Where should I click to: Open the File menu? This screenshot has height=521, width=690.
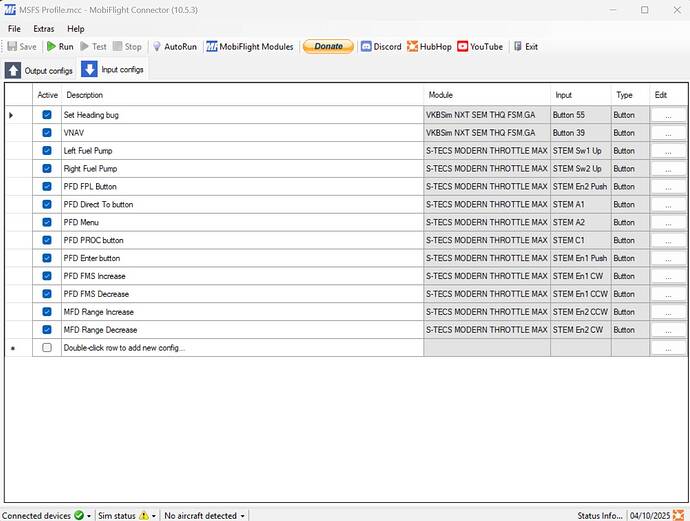coord(14,29)
